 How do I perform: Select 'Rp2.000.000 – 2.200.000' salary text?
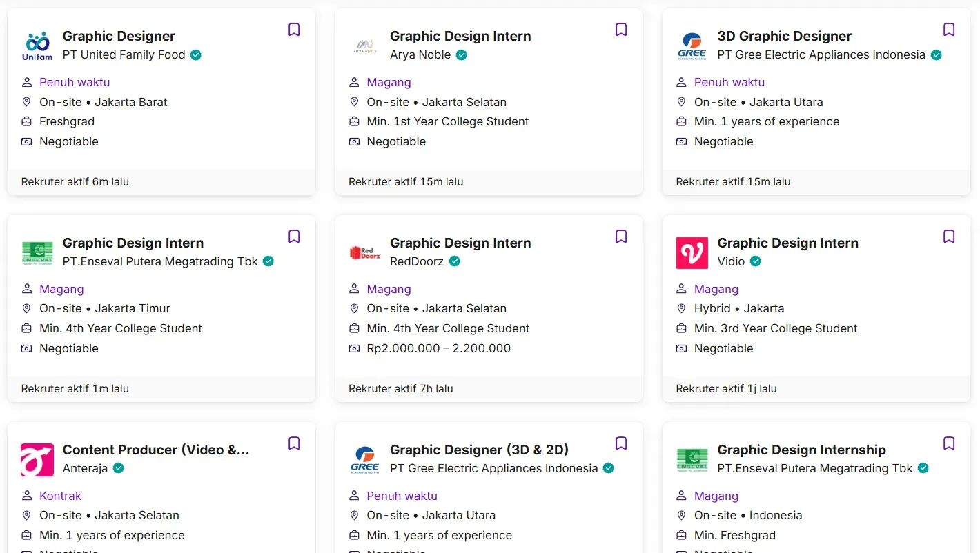[x=439, y=348]
